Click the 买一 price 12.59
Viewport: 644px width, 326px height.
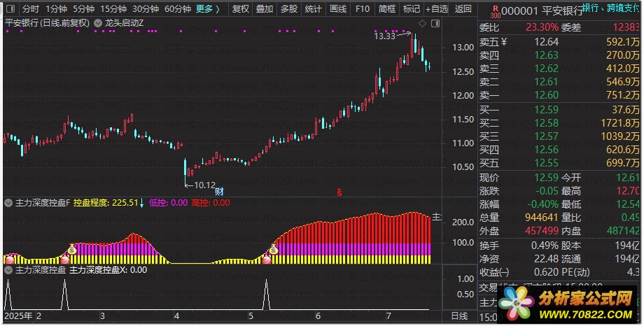pos(546,110)
